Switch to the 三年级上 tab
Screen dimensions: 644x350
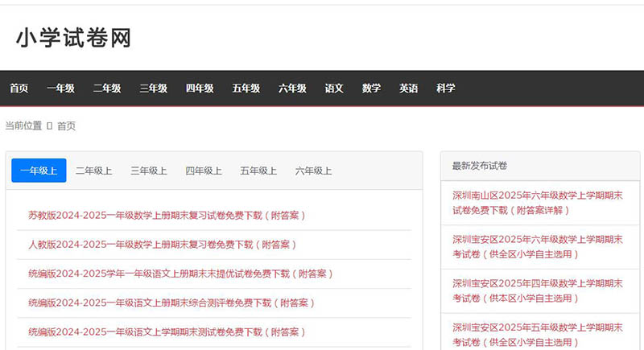[149, 171]
